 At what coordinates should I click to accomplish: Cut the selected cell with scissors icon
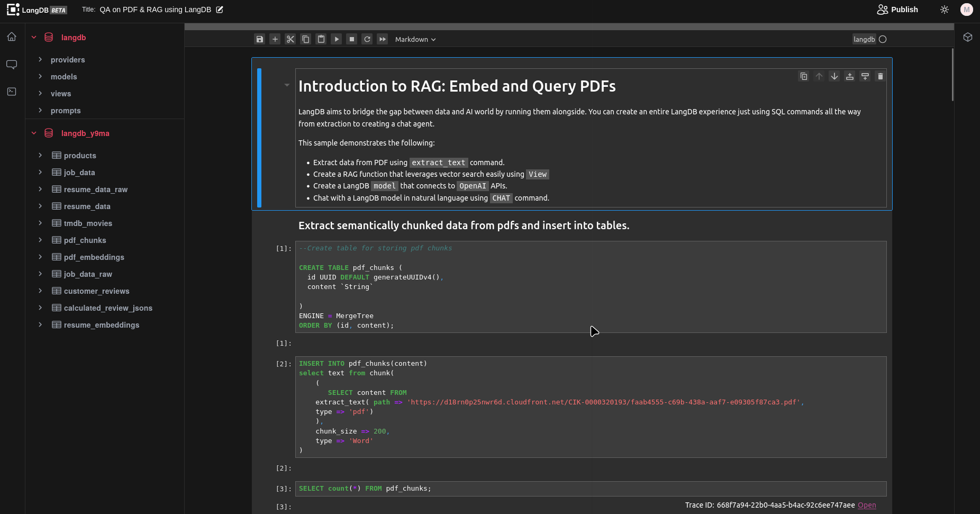point(290,39)
